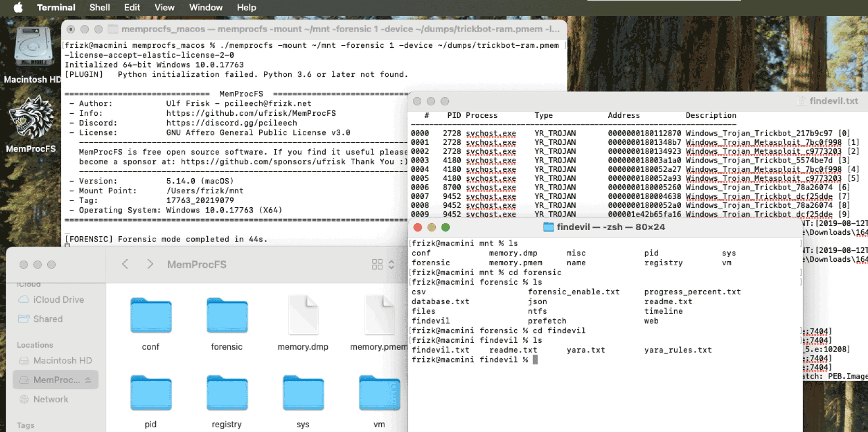Open the Macintosh HD desktop drive icon
The height and width of the screenshot is (432, 868).
click(33, 47)
